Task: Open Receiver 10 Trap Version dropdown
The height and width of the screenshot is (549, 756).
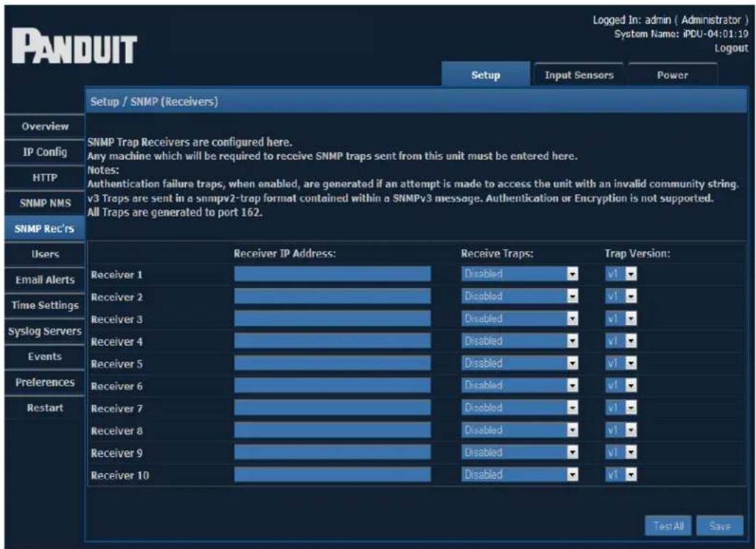Action: [x=621, y=475]
